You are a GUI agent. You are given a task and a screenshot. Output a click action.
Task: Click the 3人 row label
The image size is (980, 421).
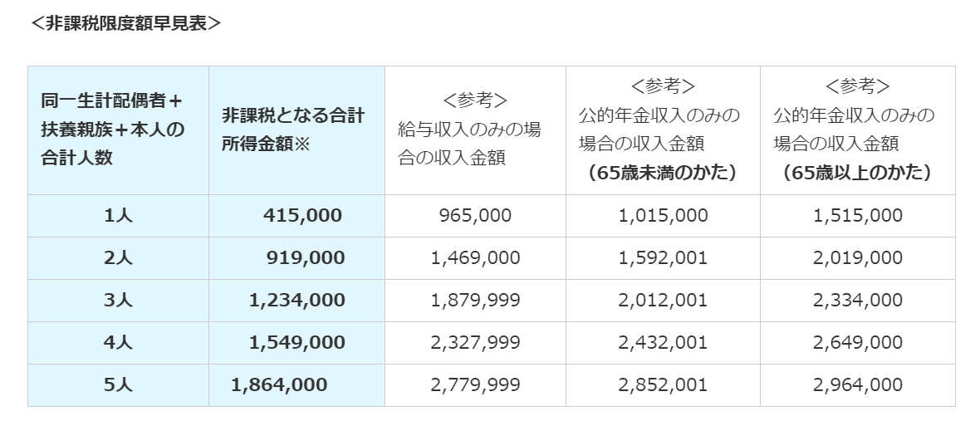(118, 301)
